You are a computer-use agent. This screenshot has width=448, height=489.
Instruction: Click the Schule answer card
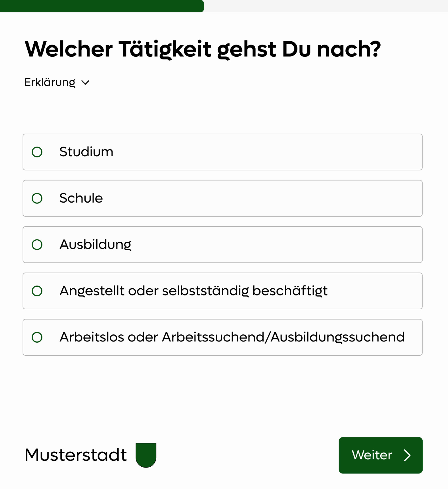pos(222,198)
